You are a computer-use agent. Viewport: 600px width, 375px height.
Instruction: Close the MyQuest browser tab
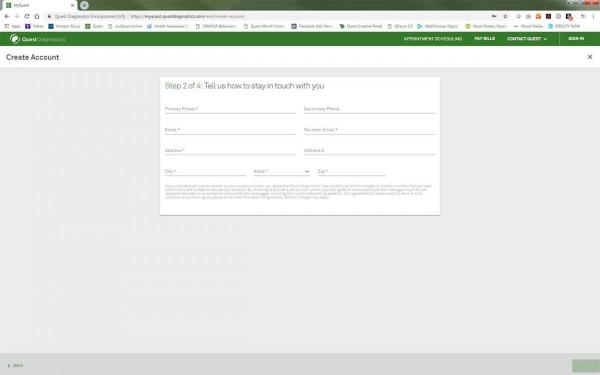tap(72, 5)
